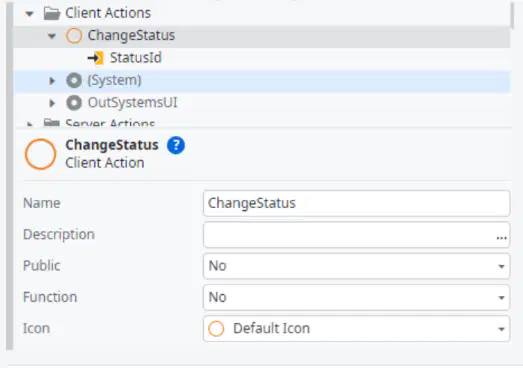Image resolution: width=523 pixels, height=368 pixels.
Task: Click the Public property label
Action: 42,266
